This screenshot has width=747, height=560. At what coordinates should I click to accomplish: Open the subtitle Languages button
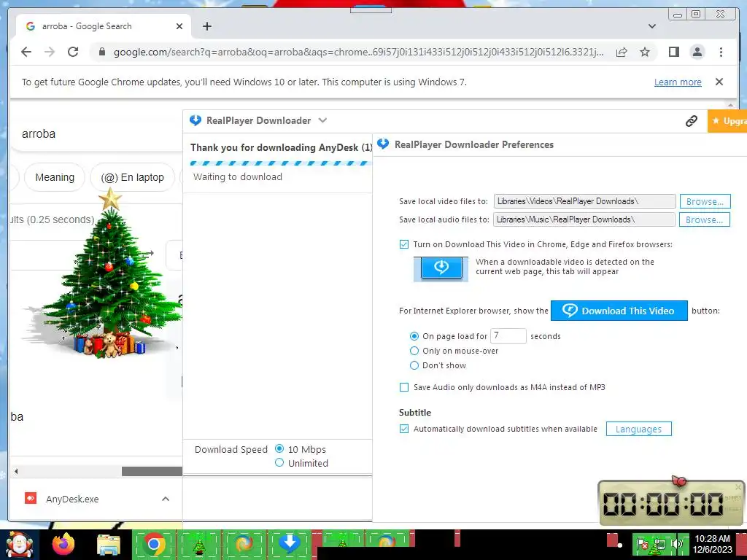point(638,429)
